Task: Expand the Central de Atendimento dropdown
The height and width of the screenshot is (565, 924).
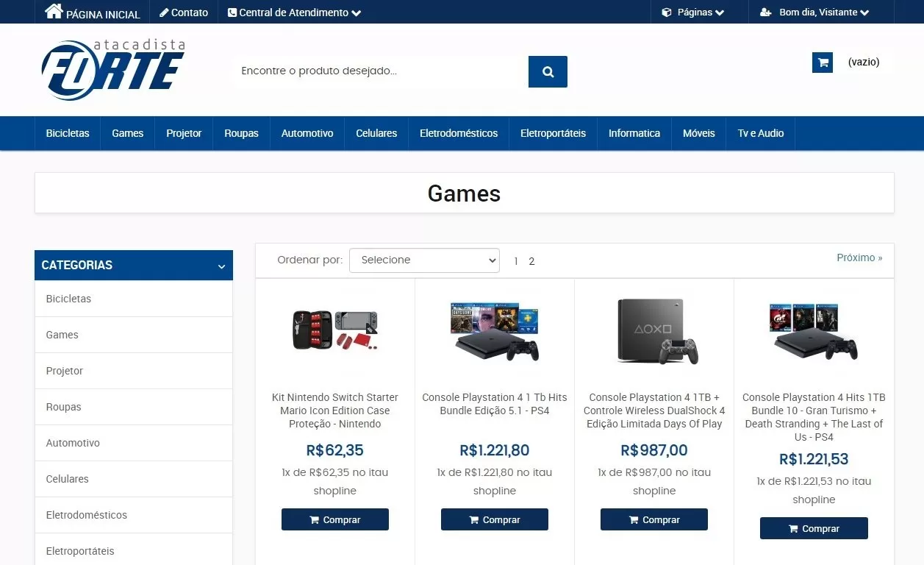Action: (295, 13)
